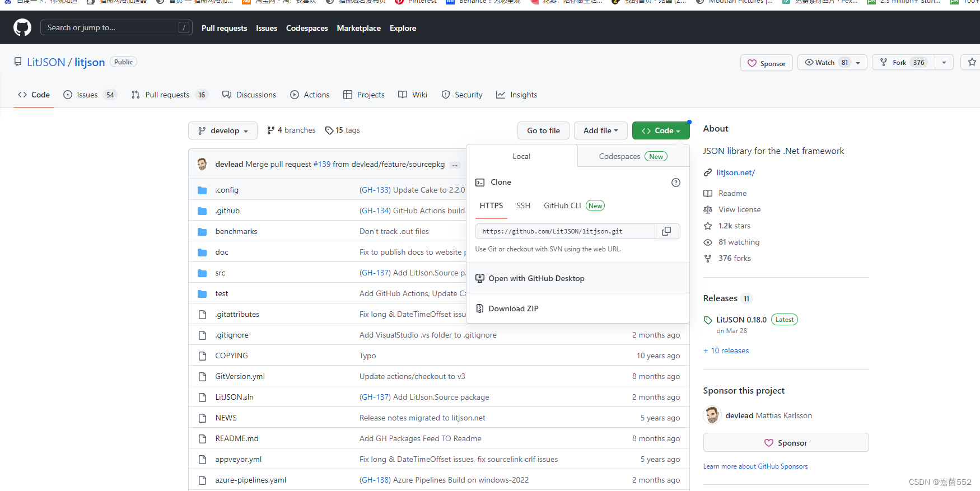Open the src folder icon
The height and width of the screenshot is (491, 980).
pos(202,273)
